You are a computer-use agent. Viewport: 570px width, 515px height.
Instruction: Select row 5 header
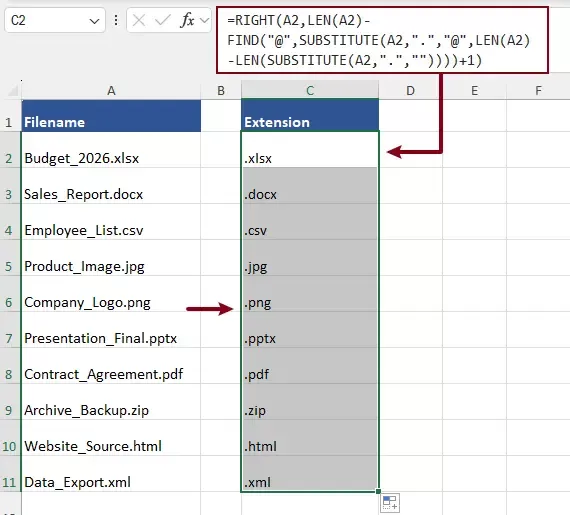pyautogui.click(x=10, y=258)
